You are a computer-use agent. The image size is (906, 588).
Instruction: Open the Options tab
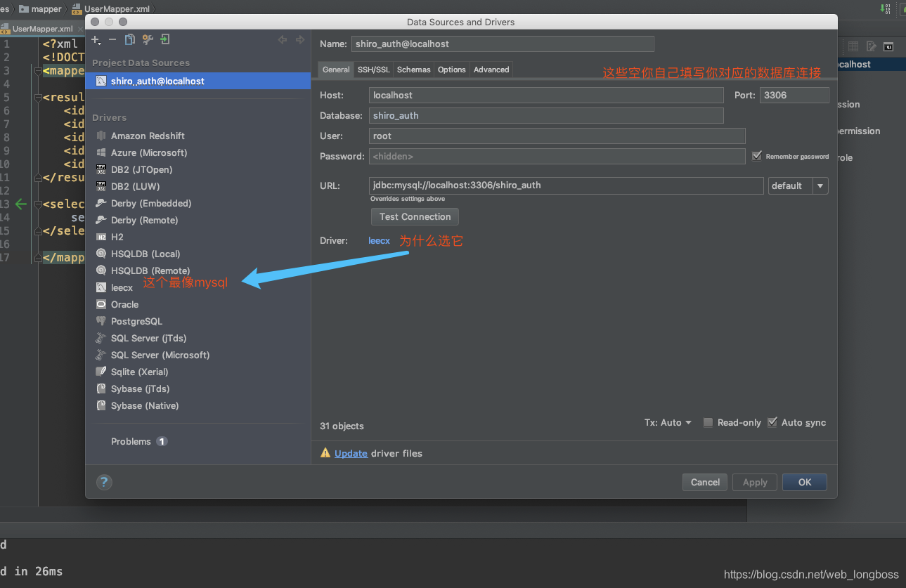(x=452, y=70)
